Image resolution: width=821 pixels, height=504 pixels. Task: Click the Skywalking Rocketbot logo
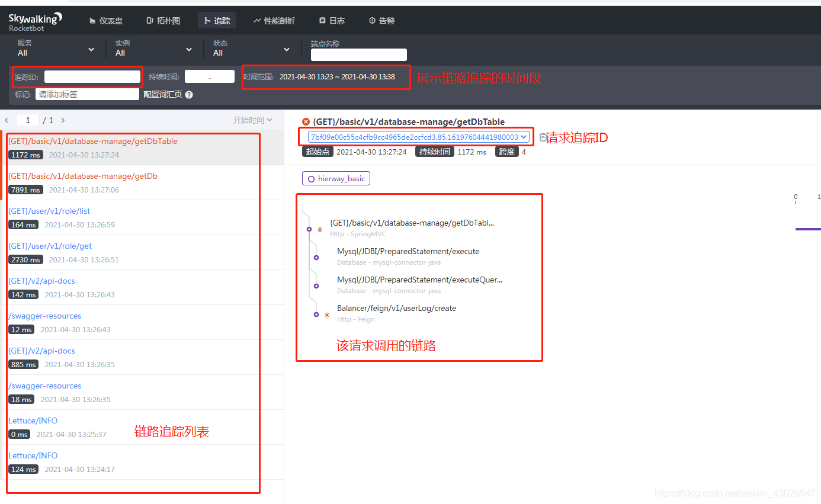(x=35, y=22)
